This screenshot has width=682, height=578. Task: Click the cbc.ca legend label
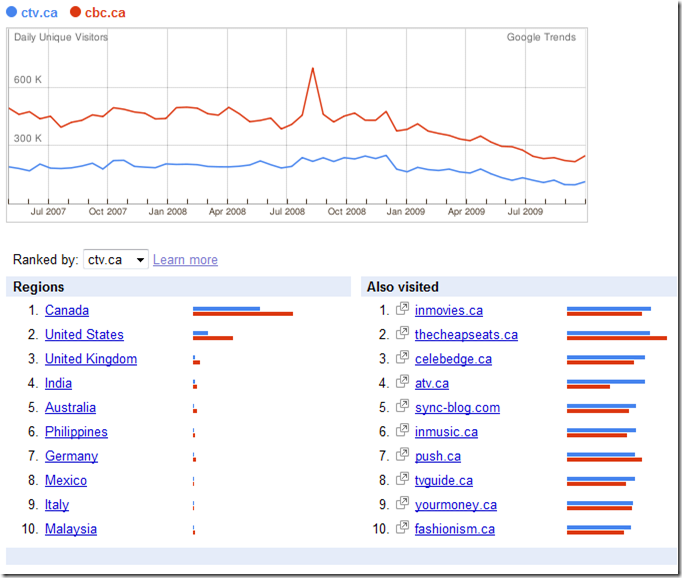tap(105, 13)
